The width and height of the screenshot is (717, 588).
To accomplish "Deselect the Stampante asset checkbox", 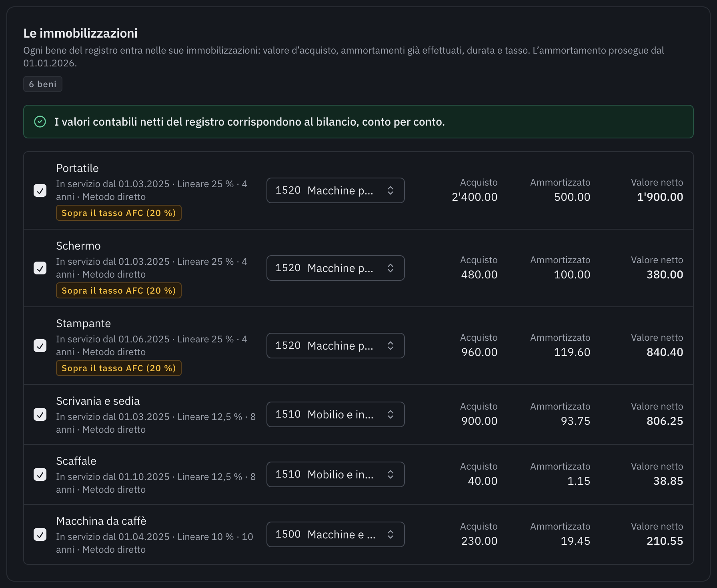I will click(40, 346).
